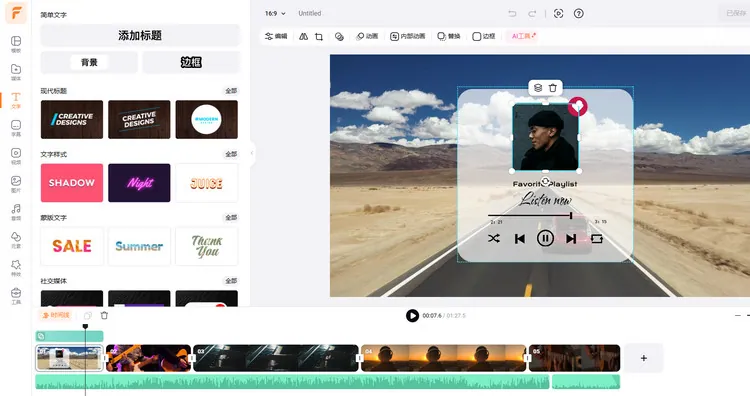Open the audio music sidebar icon
The width and height of the screenshot is (750, 396).
click(16, 212)
